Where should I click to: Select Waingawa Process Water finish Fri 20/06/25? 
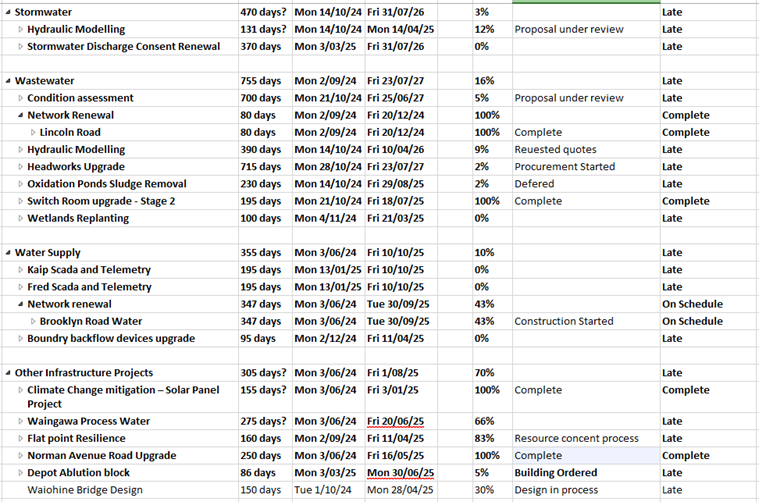pyautogui.click(x=395, y=421)
